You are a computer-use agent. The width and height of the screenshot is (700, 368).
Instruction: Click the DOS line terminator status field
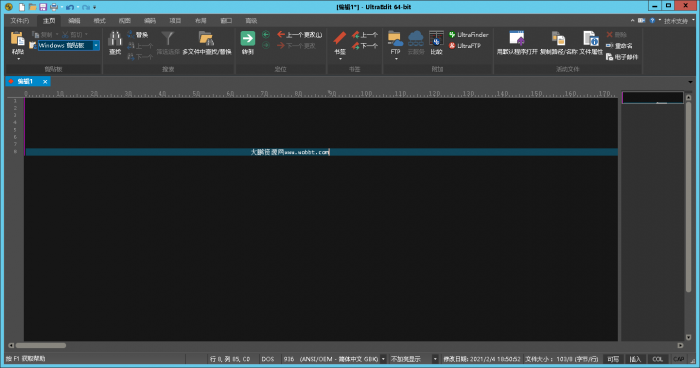tap(268, 359)
